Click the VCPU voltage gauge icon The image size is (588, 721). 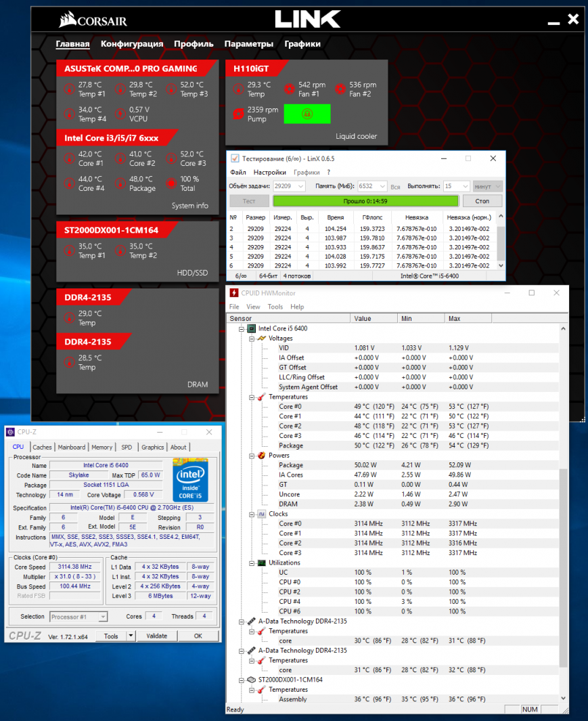[120, 114]
